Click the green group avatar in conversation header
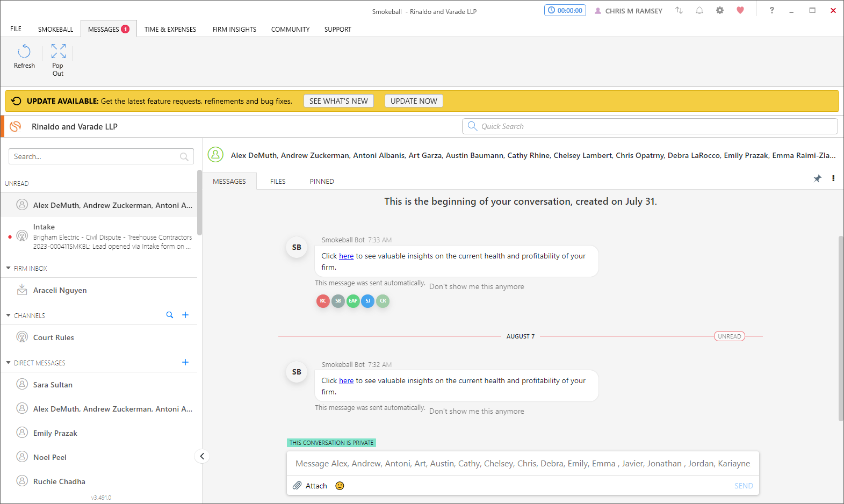Viewport: 844px width, 504px height. tap(215, 155)
